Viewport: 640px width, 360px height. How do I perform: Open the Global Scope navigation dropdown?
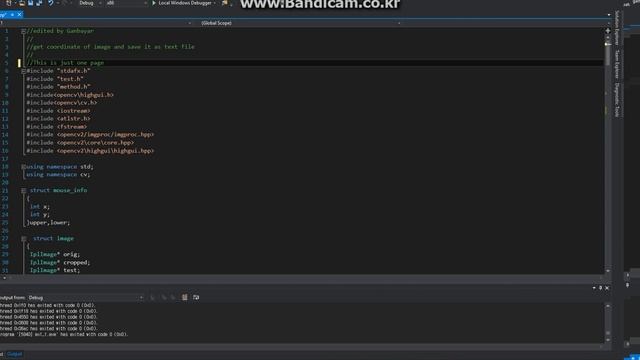tap(300, 23)
